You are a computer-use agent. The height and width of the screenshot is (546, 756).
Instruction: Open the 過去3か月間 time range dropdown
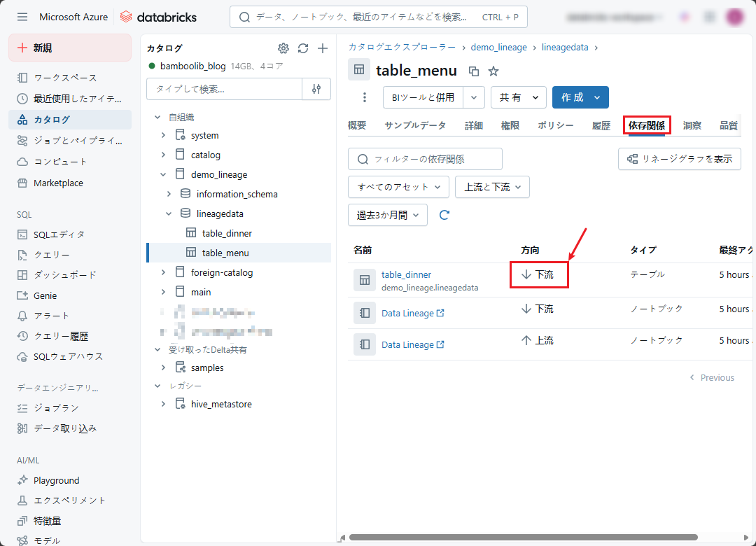[388, 215]
